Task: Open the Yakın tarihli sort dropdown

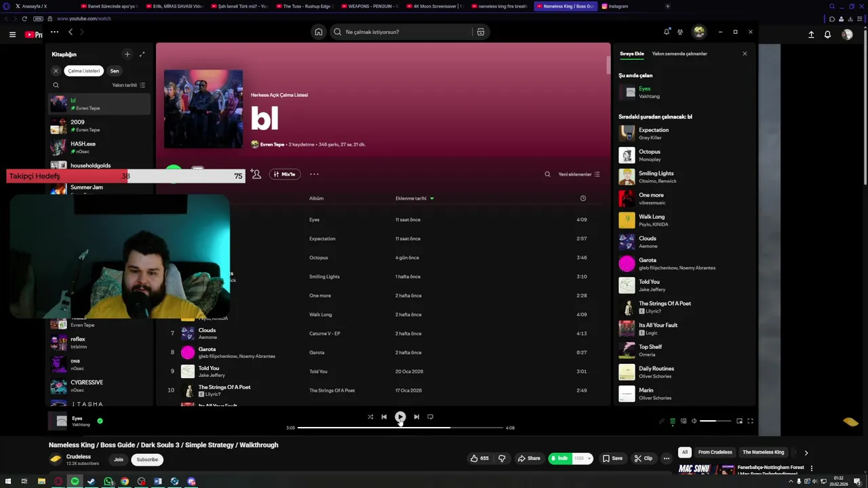Action: point(128,85)
